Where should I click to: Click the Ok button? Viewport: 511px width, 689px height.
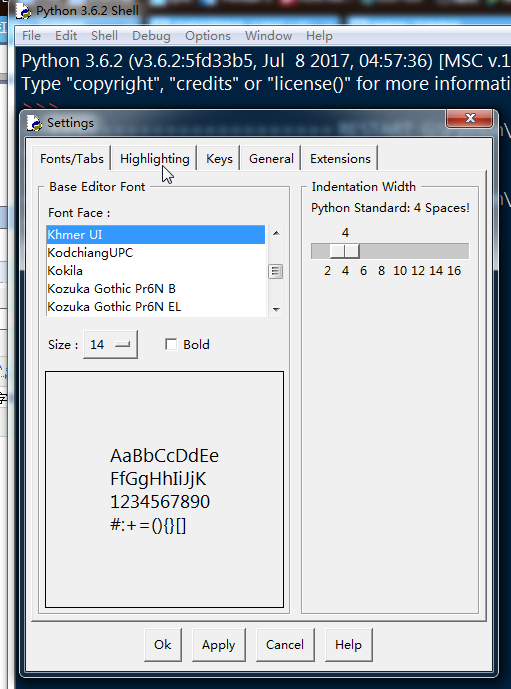[163, 645]
